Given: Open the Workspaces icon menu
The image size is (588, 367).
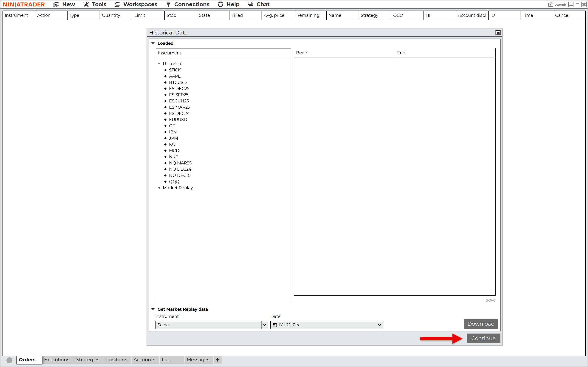Looking at the screenshot, I should coord(117,4).
